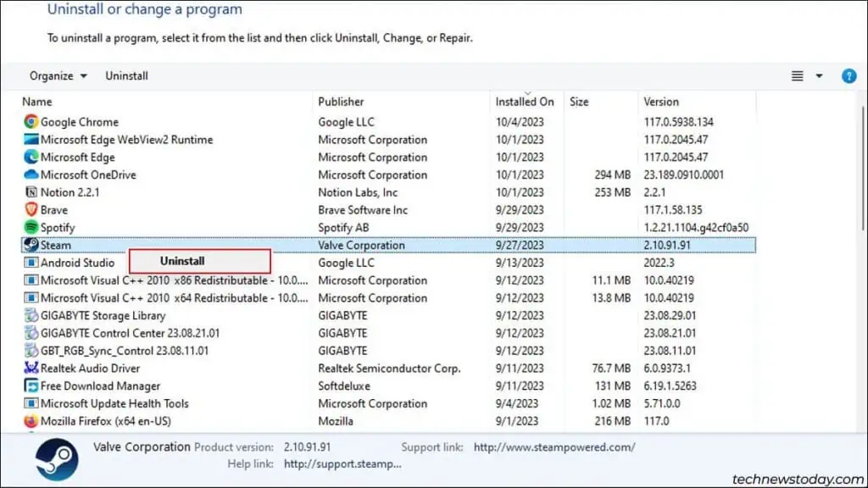868x488 pixels.
Task: Select the Notion 2.2.1 entry
Action: point(70,192)
